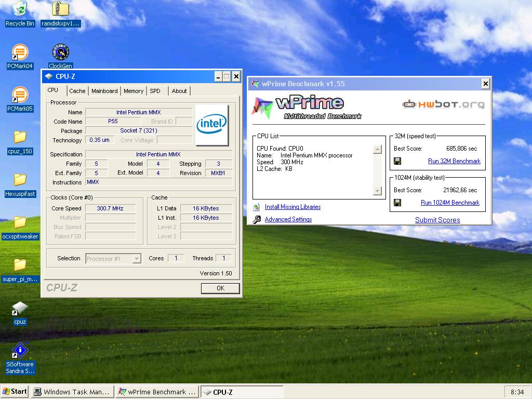Open the About tab
The width and height of the screenshot is (532, 399).
pos(179,91)
